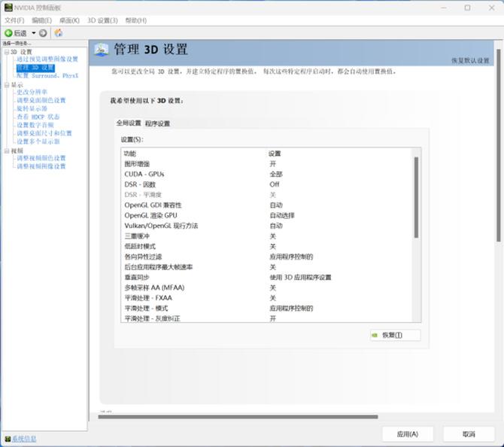Select the OpenGL 渲染 GPU row
This screenshot has height=447, width=504.
[x=267, y=215]
